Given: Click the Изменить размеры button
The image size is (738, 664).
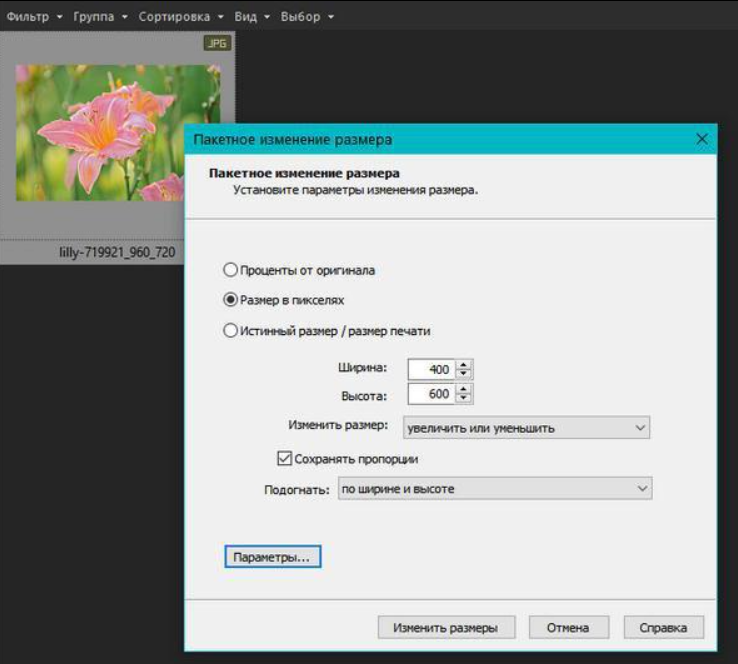Looking at the screenshot, I should [x=446, y=627].
